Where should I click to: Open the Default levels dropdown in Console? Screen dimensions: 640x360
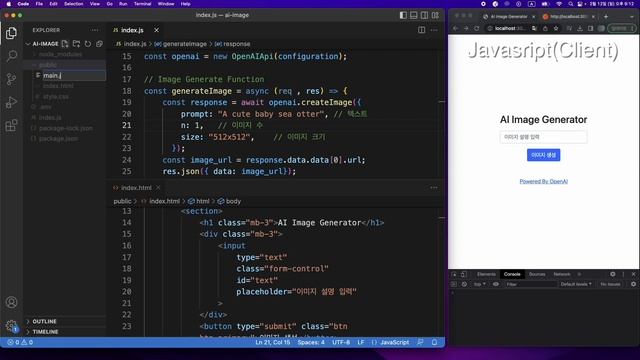[576, 284]
